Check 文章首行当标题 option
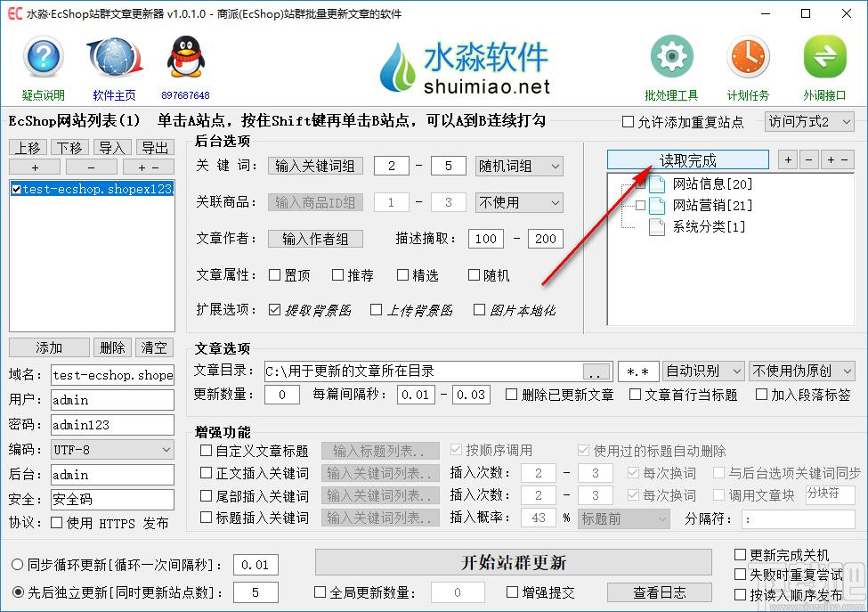868x612 pixels. coord(636,395)
